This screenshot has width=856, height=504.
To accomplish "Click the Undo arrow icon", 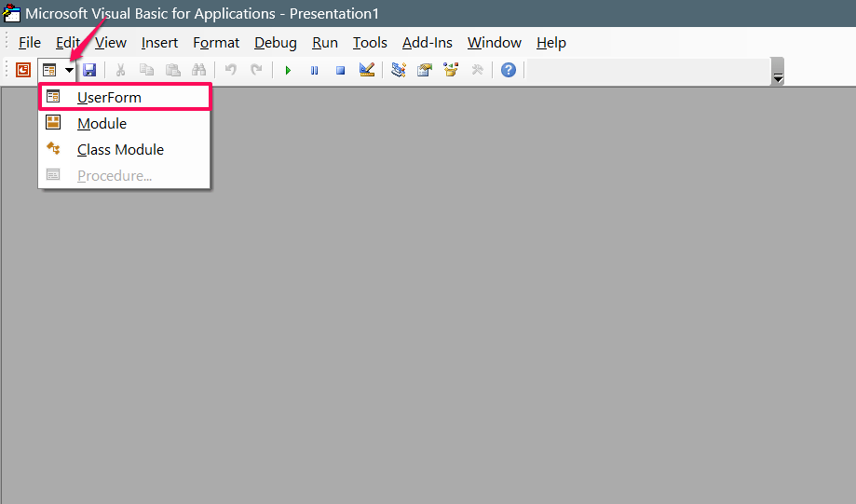I will click(x=231, y=70).
